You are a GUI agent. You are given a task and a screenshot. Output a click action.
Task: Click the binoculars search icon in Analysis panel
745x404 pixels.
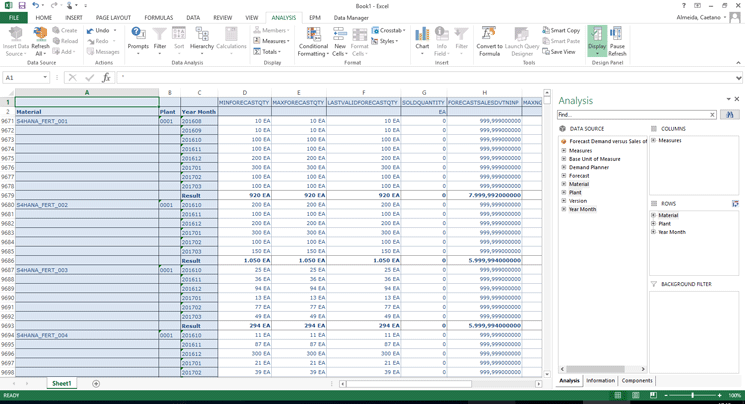click(x=730, y=115)
